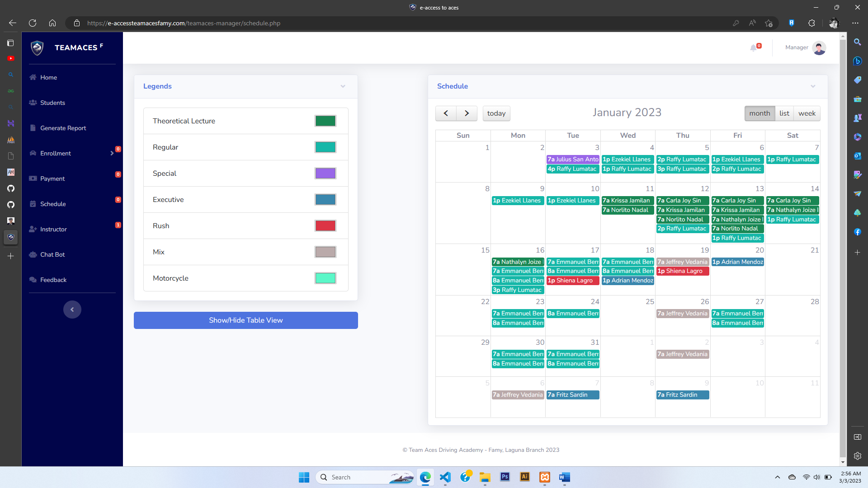Viewport: 868px width, 488px height.
Task: Expand the Enrollment submenu arrow
Action: point(112,153)
